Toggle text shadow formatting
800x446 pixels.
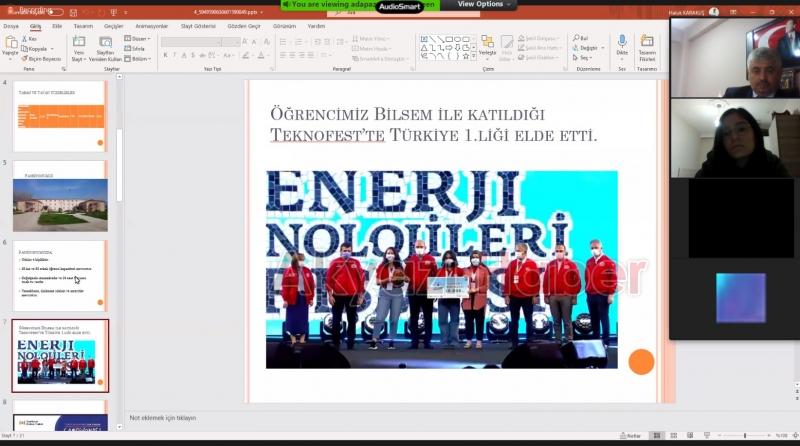193,55
